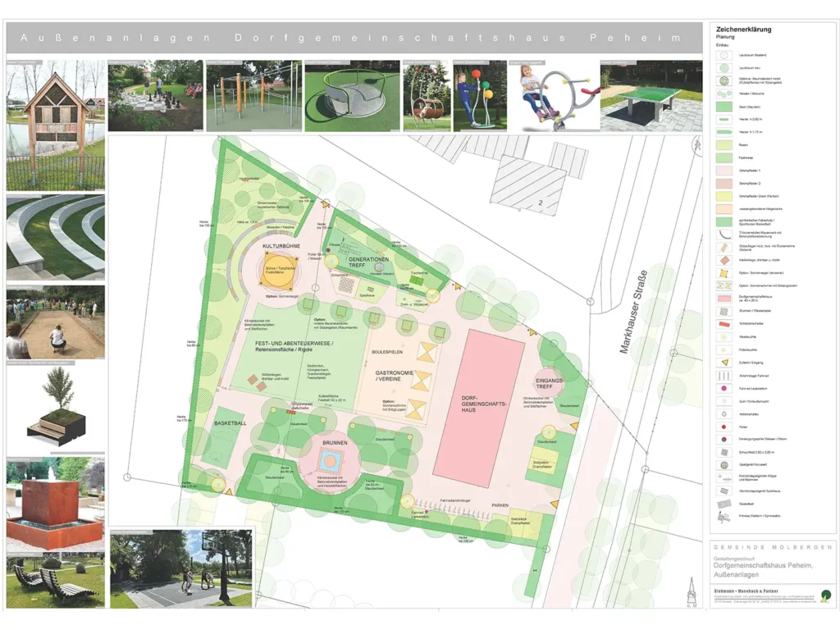Select the Abfallbehälter legend symbol
The image size is (840, 630).
click(724, 414)
